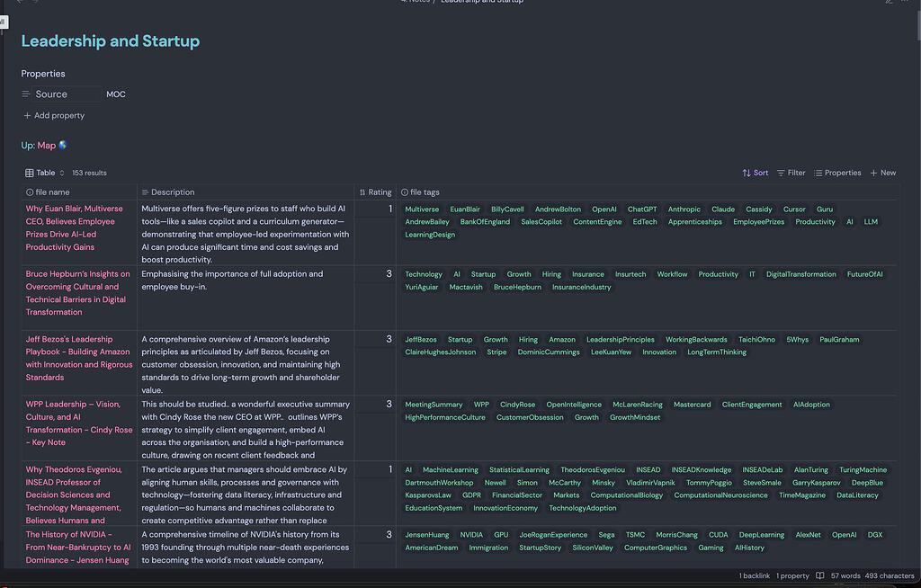Screen dimensions: 921x588
Task: Click the plus icon beside Add property
Action: (x=27, y=116)
